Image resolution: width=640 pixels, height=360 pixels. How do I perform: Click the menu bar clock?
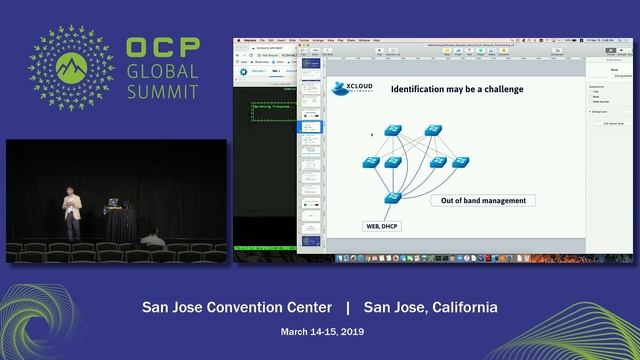point(600,40)
